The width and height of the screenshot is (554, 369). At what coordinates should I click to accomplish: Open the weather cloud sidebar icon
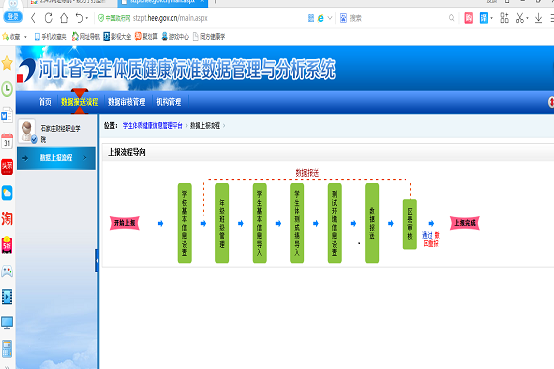coord(7,193)
